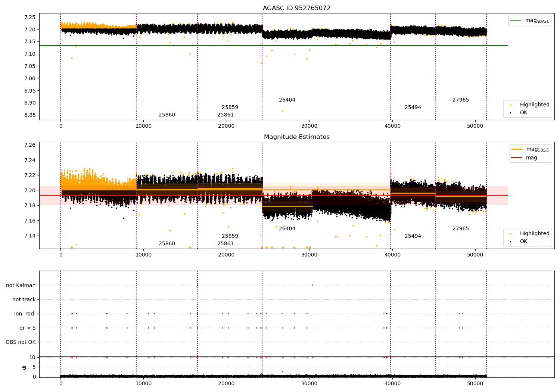Click "Highlighted" in the top panel legend
Viewport: 560px width, 392px height.
pos(535,105)
